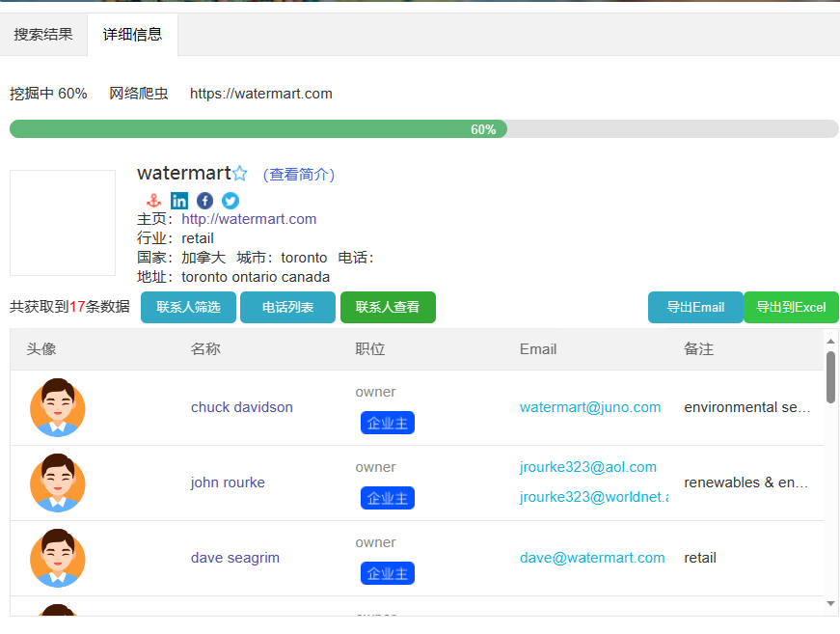The height and width of the screenshot is (634, 840).
Task: Click the 企业主 tag for dave seagrim
Action: pos(388,573)
